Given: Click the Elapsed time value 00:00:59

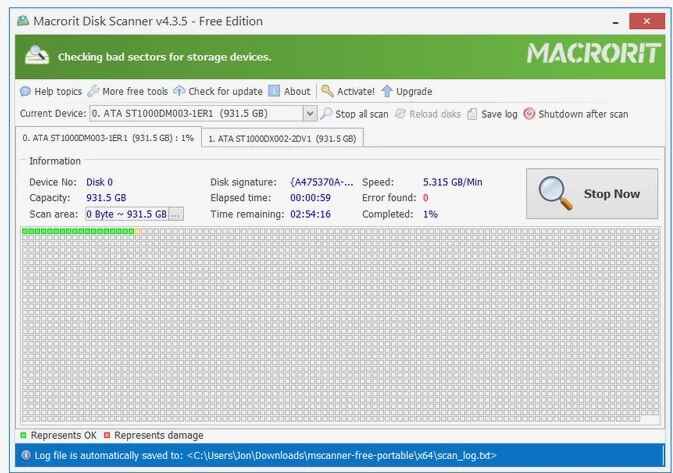Looking at the screenshot, I should (x=310, y=198).
